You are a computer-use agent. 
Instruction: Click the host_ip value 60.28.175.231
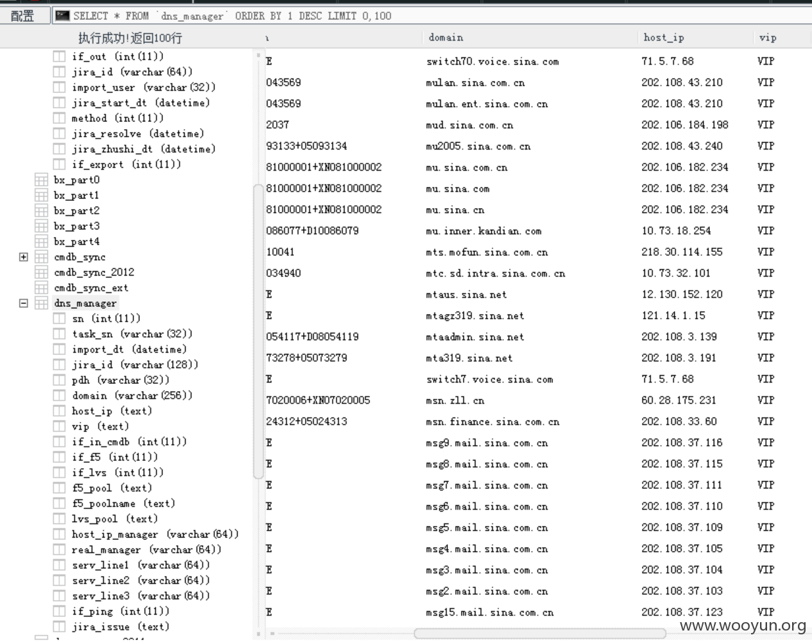tap(678, 400)
